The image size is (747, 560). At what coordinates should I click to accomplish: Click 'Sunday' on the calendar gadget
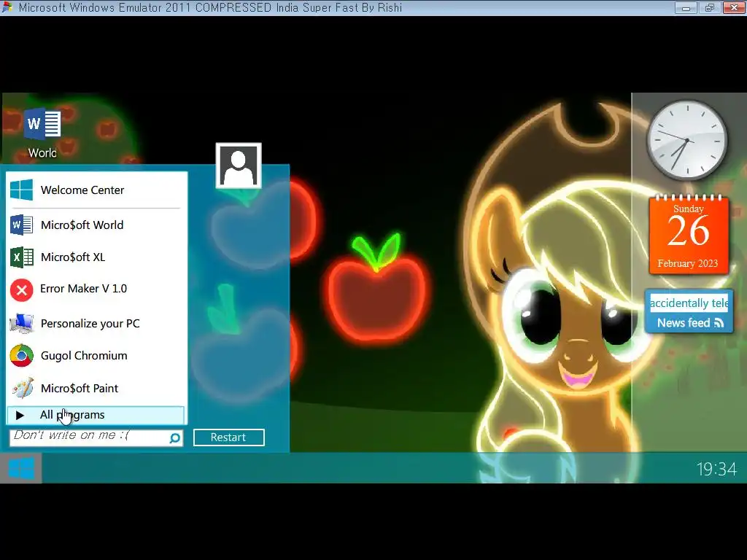point(688,209)
